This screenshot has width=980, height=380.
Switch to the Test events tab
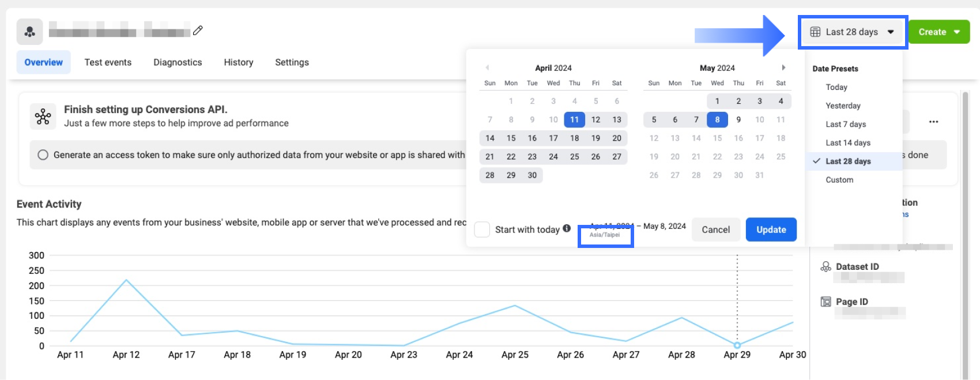[108, 62]
